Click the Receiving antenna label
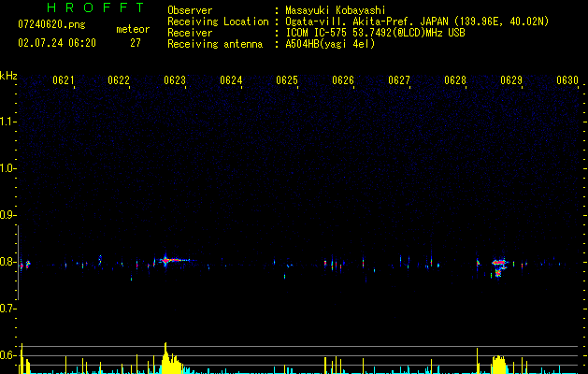The height and width of the screenshot is (374, 588). point(215,44)
